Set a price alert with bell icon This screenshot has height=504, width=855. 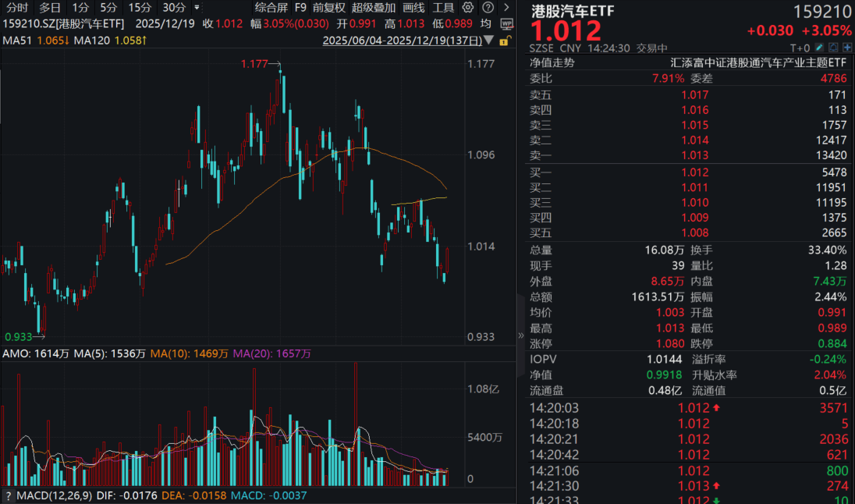tap(833, 48)
